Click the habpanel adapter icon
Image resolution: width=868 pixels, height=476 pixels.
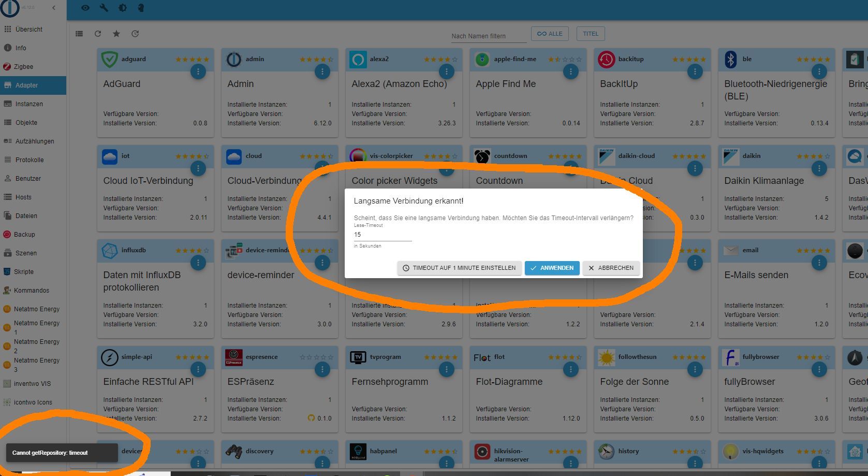click(x=358, y=452)
